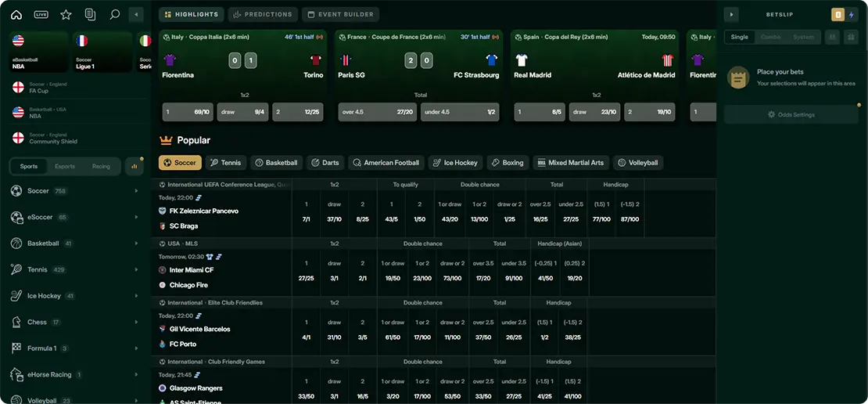Click the FC Strasbourg blue jersey

492,60
